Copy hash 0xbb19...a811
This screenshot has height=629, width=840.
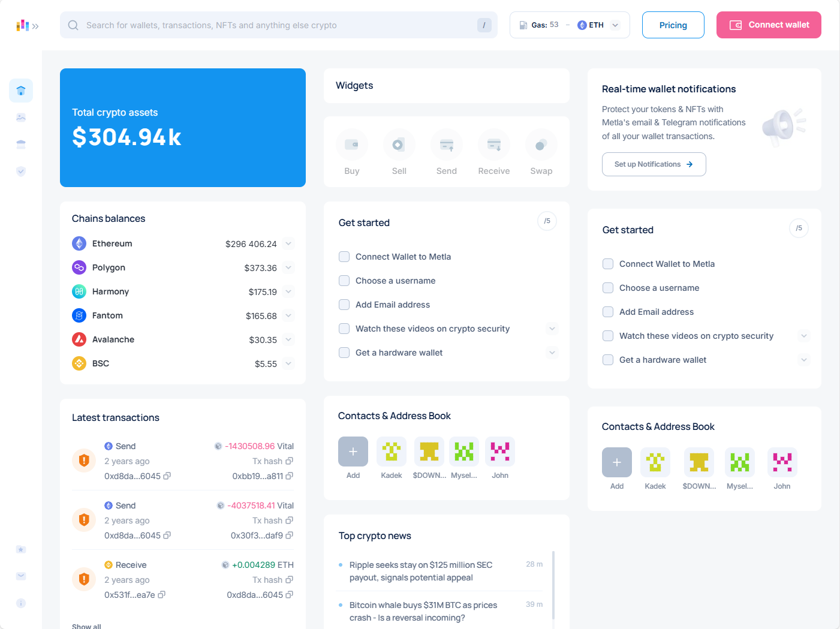point(290,476)
